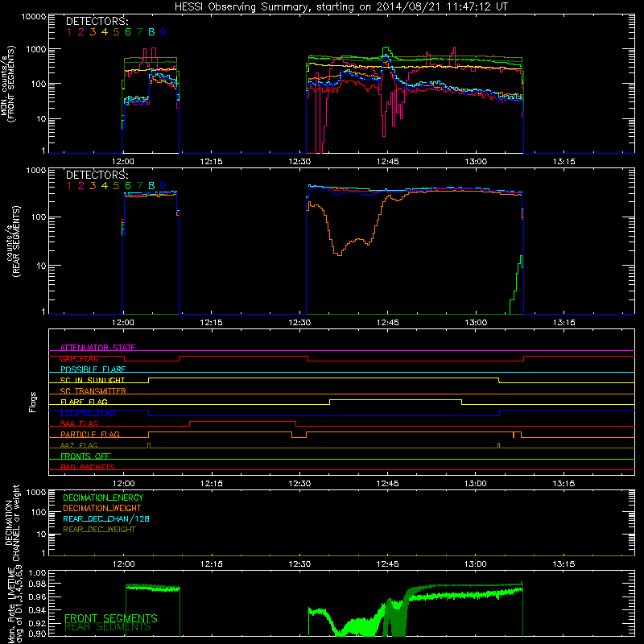Click the REAR_DEC_WEIGHT legend entry
This screenshot has height=644, width=644.
click(99, 530)
